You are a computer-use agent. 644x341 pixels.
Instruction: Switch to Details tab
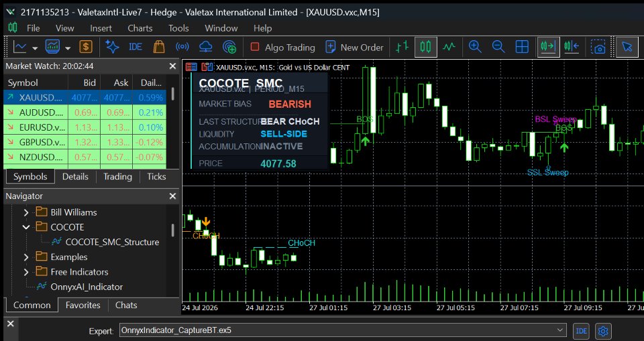coord(75,176)
